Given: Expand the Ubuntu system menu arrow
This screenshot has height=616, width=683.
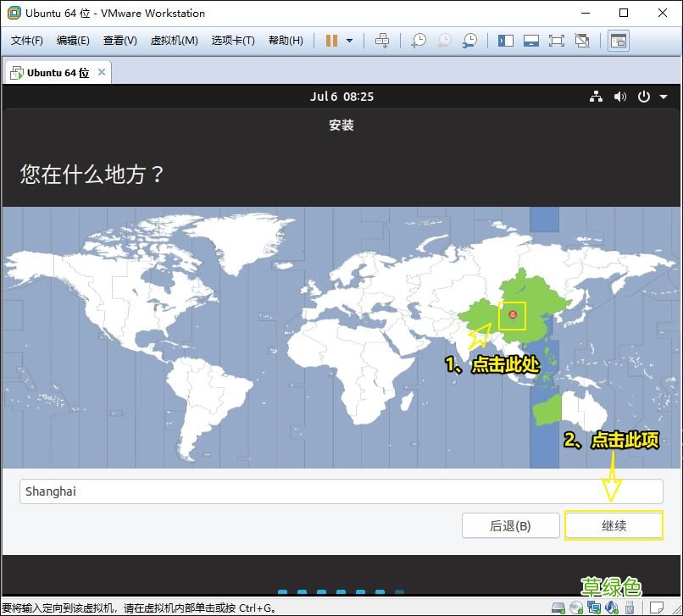Looking at the screenshot, I should click(664, 97).
